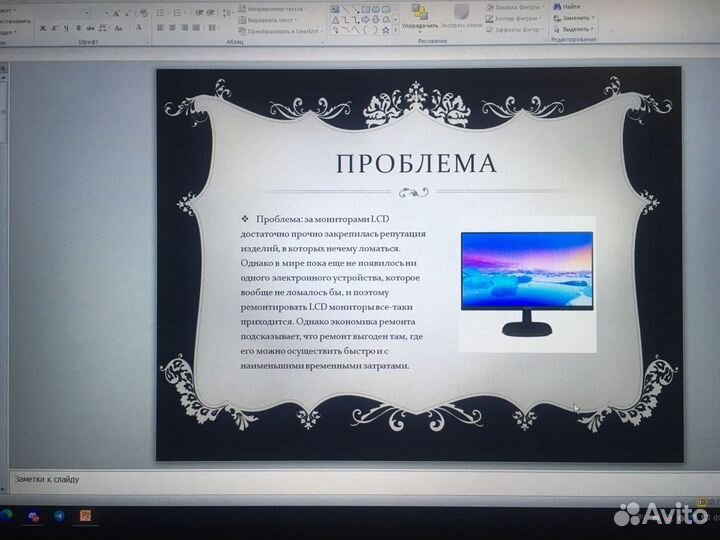Align text to the right

(184, 28)
